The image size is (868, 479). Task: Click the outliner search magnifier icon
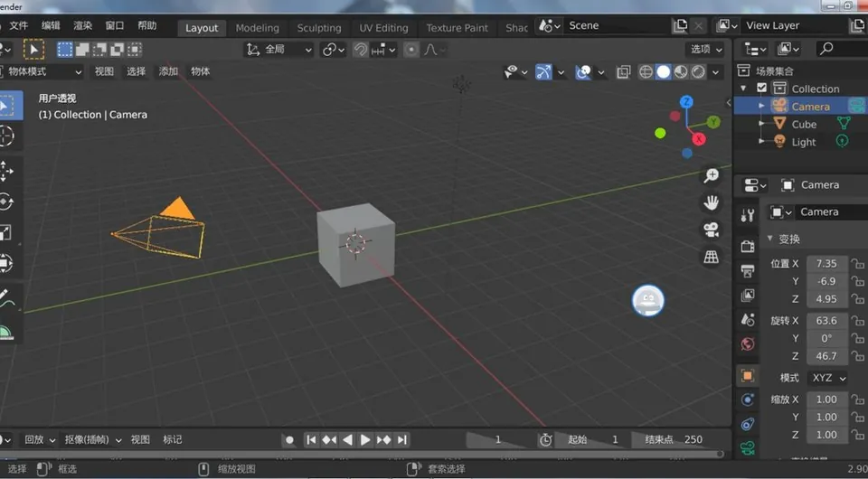826,49
